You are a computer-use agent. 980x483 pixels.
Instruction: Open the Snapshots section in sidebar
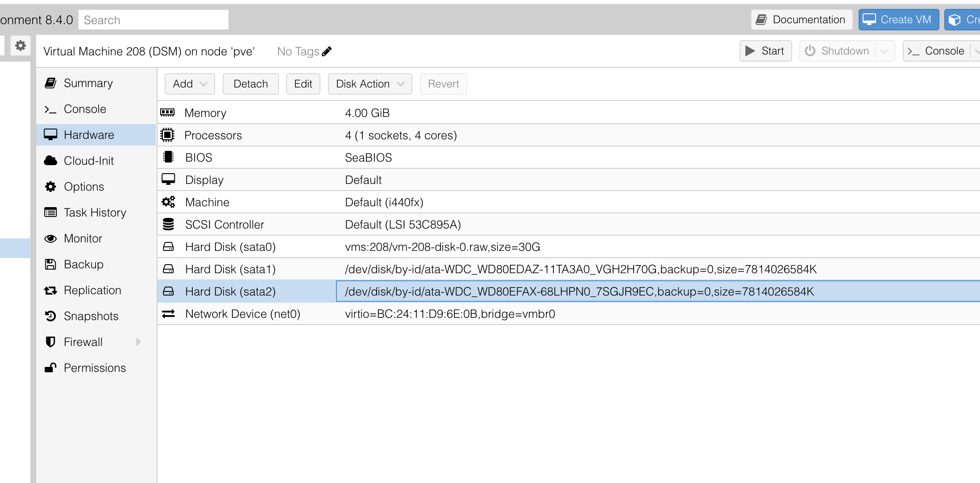pos(91,316)
